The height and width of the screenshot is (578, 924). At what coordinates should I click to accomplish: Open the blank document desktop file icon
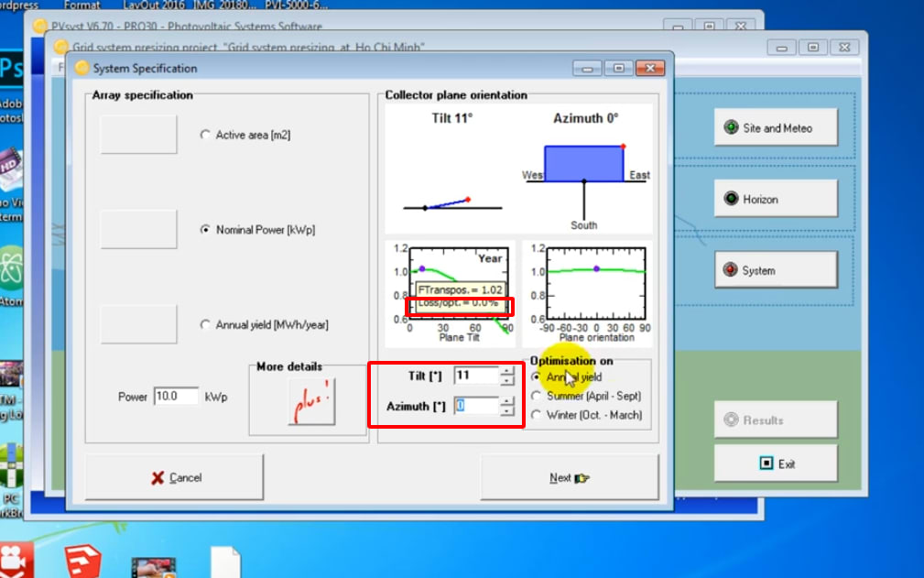225,562
